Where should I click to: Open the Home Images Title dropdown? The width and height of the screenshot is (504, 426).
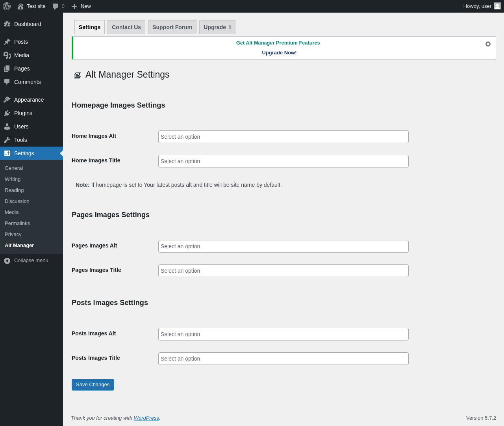click(283, 161)
